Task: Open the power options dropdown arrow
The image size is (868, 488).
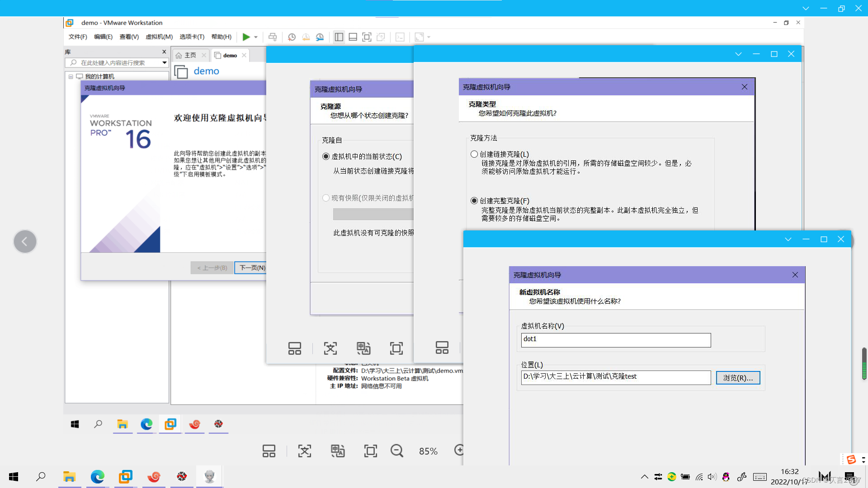Action: click(x=256, y=37)
